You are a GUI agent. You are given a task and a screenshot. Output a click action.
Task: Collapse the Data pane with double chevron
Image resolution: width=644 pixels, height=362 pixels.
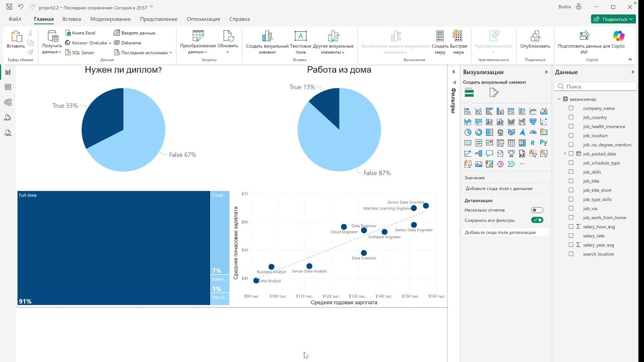(x=633, y=72)
